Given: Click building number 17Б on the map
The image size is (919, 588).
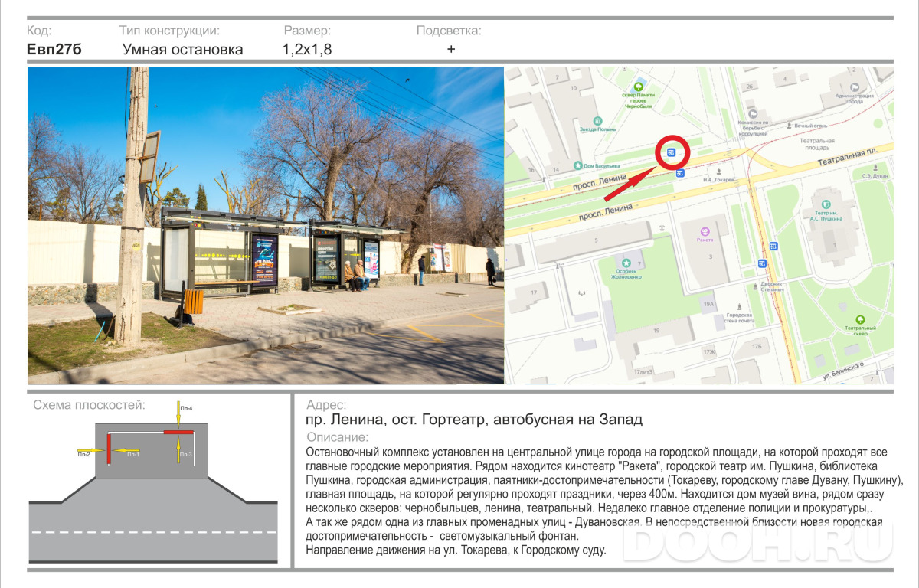Looking at the screenshot, I should [757, 347].
